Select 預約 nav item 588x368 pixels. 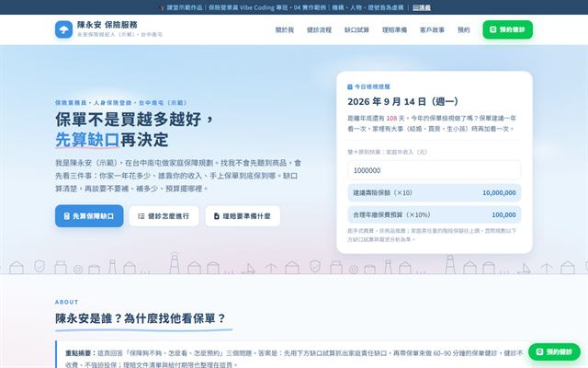pyautogui.click(x=463, y=30)
